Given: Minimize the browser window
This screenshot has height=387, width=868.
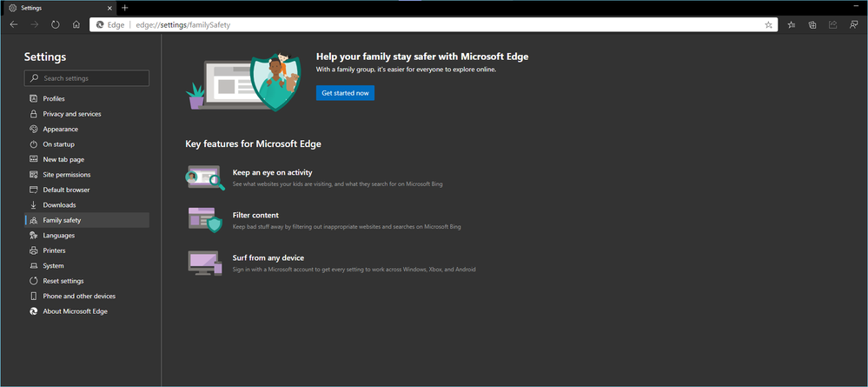Looking at the screenshot, I should pyautogui.click(x=855, y=5).
